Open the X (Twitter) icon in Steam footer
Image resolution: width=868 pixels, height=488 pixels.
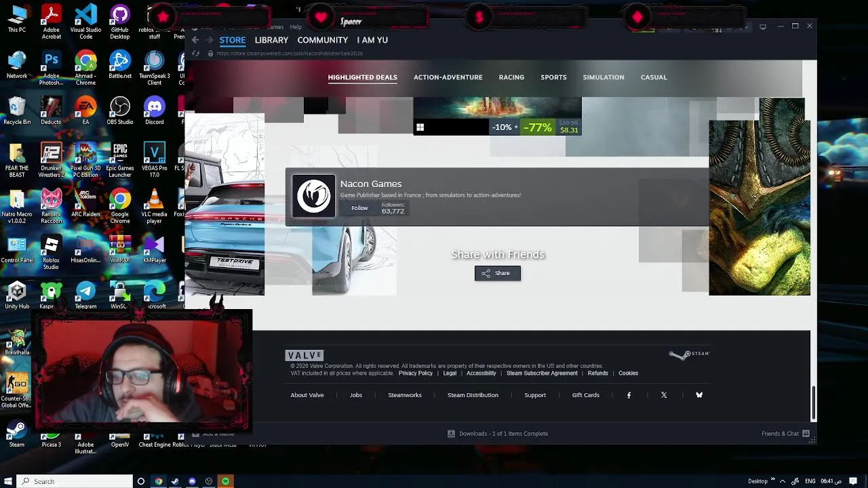pos(664,395)
